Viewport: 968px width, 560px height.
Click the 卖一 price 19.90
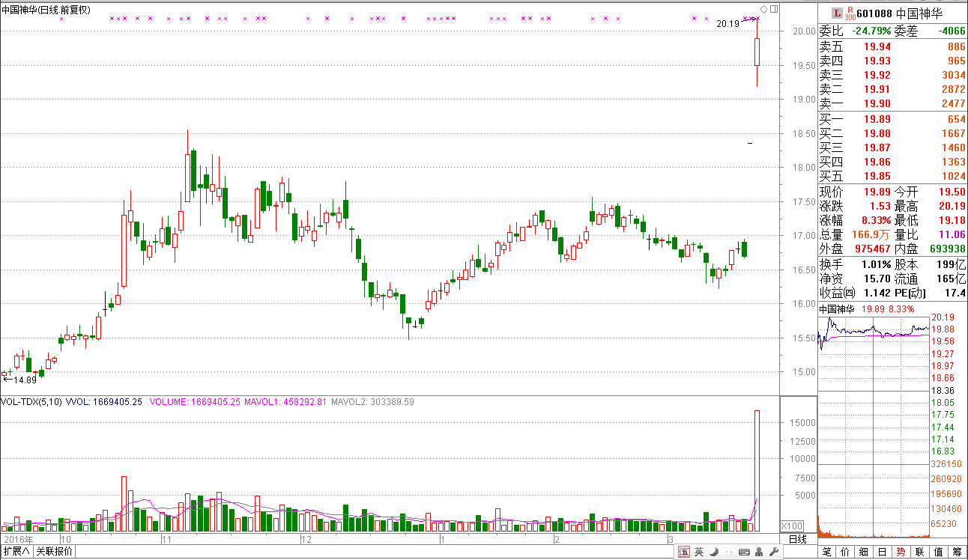[x=877, y=103]
